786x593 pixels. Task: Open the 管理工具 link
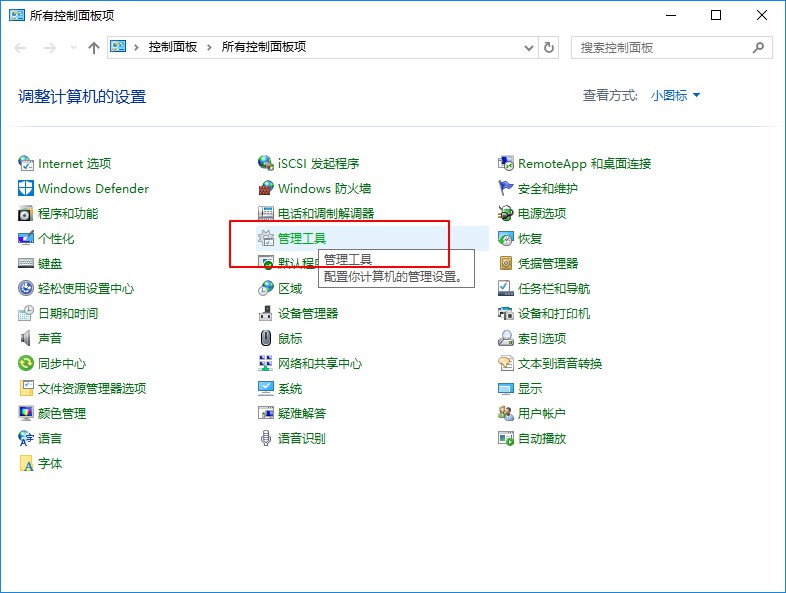point(301,238)
